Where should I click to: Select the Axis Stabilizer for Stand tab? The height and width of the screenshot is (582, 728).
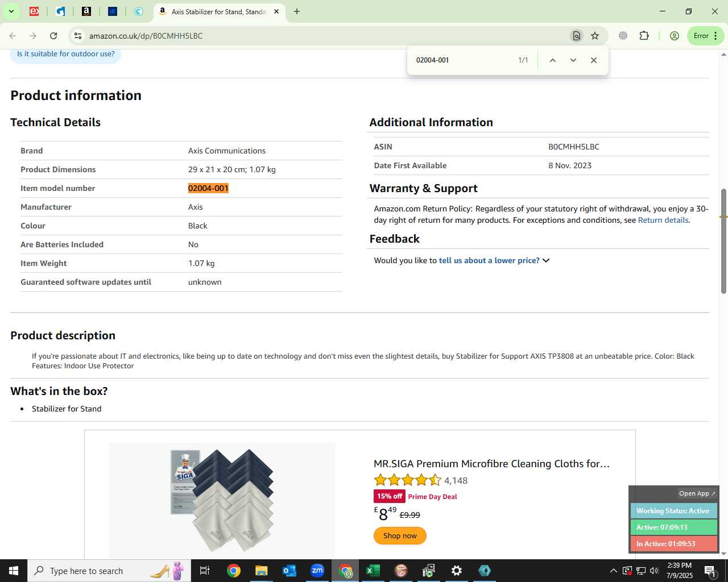click(x=219, y=11)
